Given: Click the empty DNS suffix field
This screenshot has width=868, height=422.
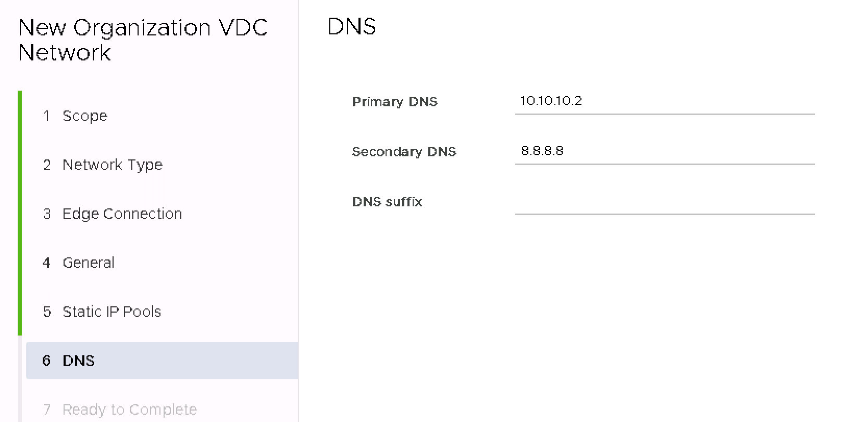Looking at the screenshot, I should (664, 202).
